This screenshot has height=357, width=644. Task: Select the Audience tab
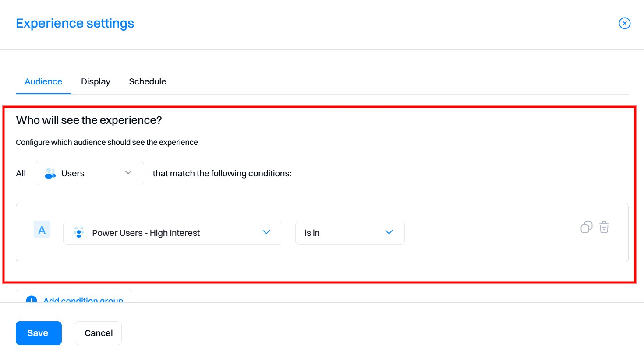pos(43,81)
